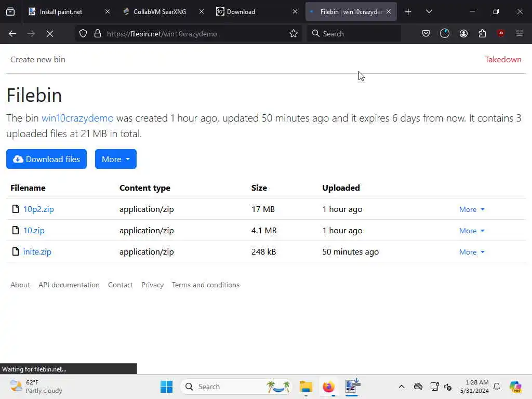Select the Filebin win10crazydemo tab
This screenshot has width=532, height=399.
click(x=351, y=12)
